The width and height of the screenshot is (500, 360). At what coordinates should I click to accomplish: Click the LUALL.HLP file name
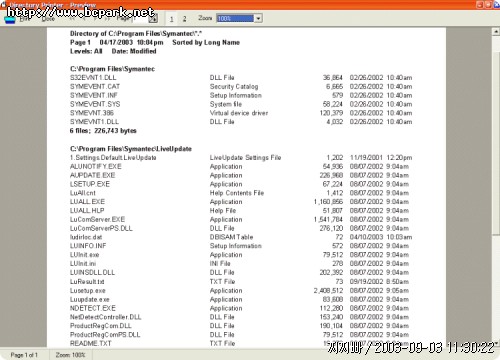(87, 211)
